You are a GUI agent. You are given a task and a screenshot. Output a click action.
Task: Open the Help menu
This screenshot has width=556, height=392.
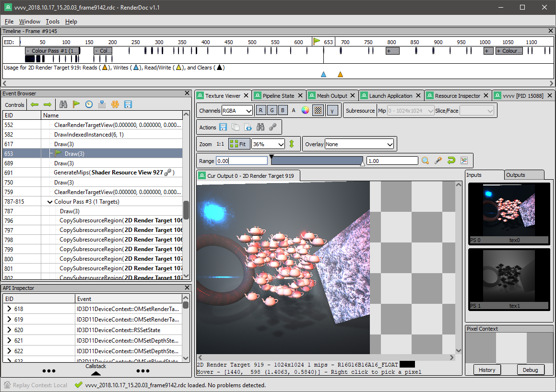71,21
